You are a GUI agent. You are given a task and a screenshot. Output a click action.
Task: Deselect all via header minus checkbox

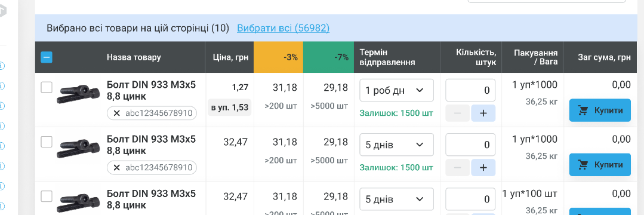pos(47,57)
